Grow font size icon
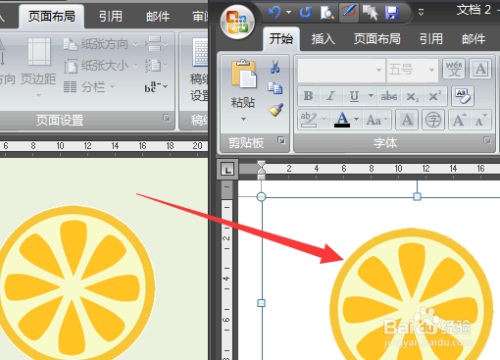Screen dimensions: 500x360 (460, 120)
